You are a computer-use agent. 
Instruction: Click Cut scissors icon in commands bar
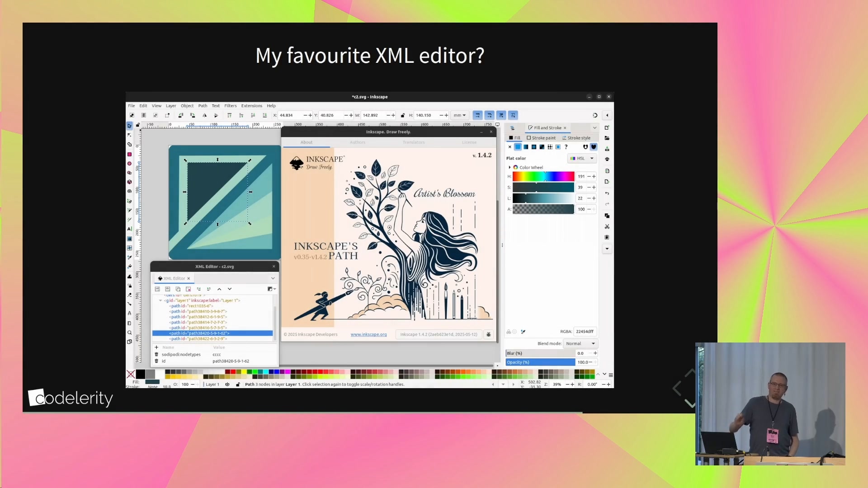(607, 226)
